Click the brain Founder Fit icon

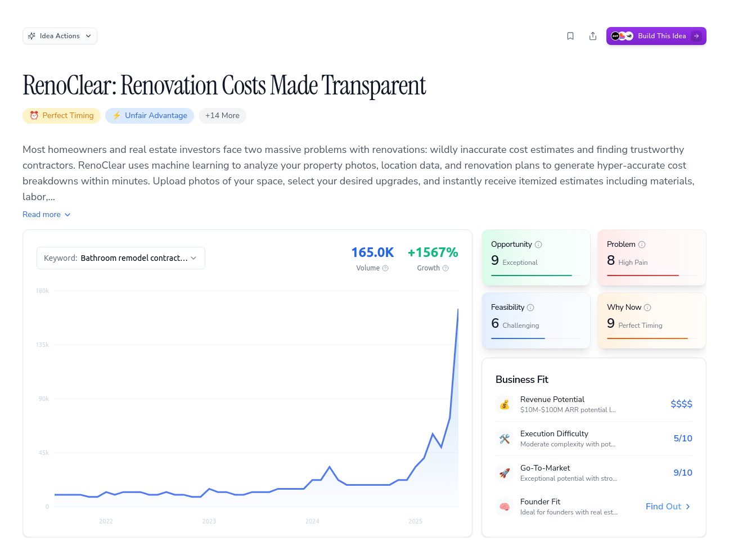[505, 507]
